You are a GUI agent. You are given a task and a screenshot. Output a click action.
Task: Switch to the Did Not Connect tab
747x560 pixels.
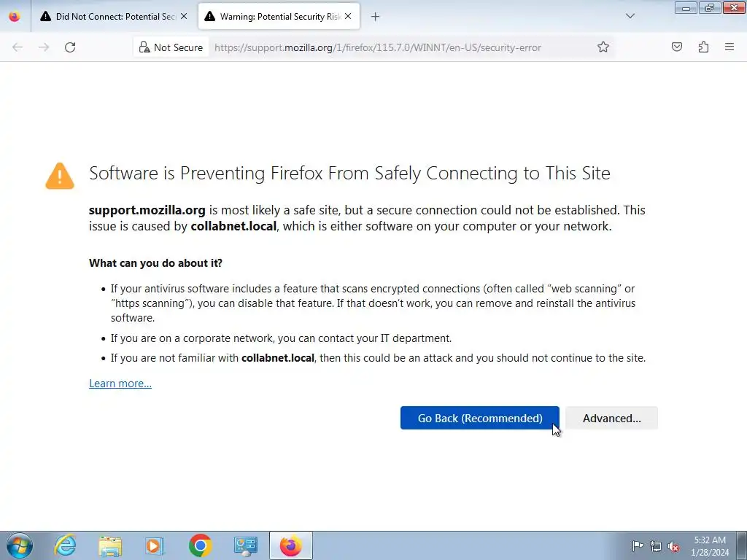pos(109,17)
